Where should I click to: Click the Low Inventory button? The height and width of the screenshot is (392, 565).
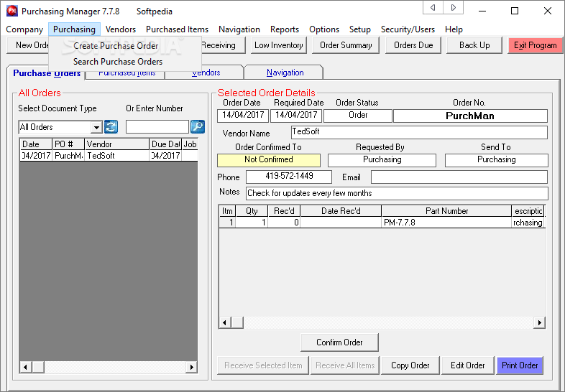point(278,45)
